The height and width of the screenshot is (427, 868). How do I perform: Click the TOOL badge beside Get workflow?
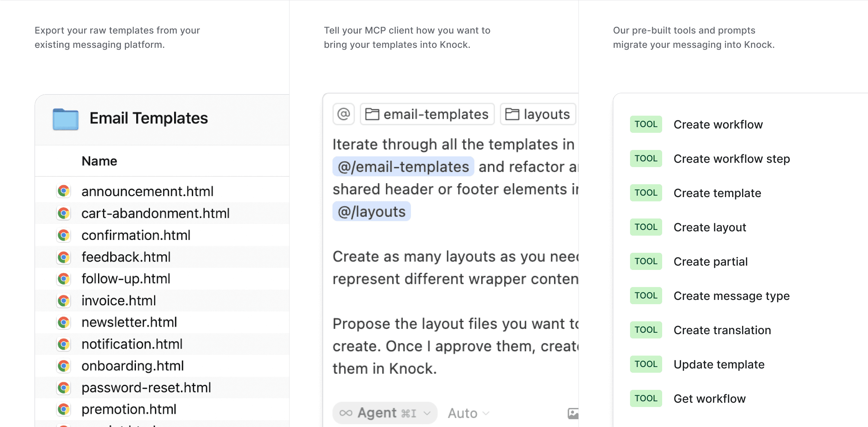pos(646,398)
